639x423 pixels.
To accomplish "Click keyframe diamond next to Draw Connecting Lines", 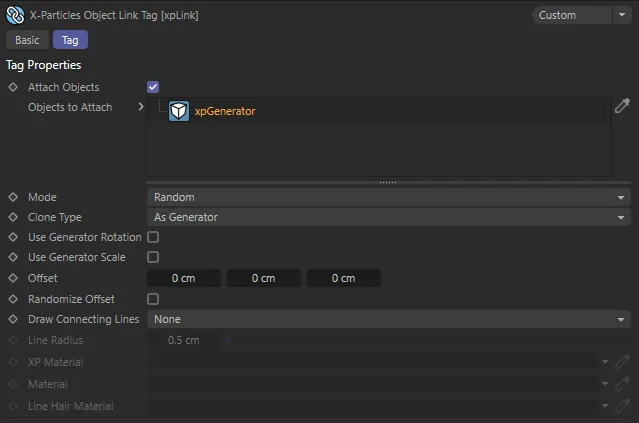I will click(13, 319).
